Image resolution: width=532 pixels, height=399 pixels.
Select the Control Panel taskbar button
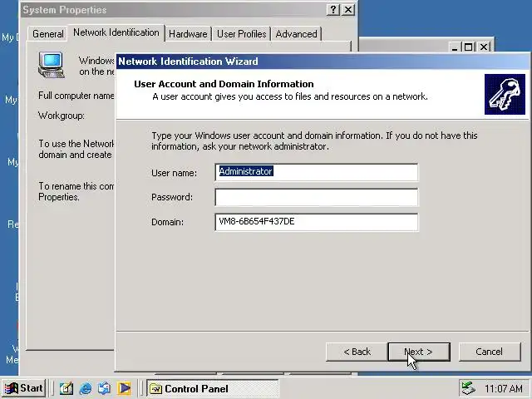(213, 388)
